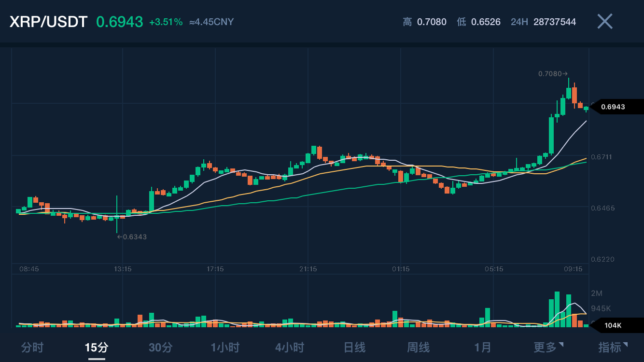Select the 15分 interval tab
The height and width of the screenshot is (362, 644).
97,347
